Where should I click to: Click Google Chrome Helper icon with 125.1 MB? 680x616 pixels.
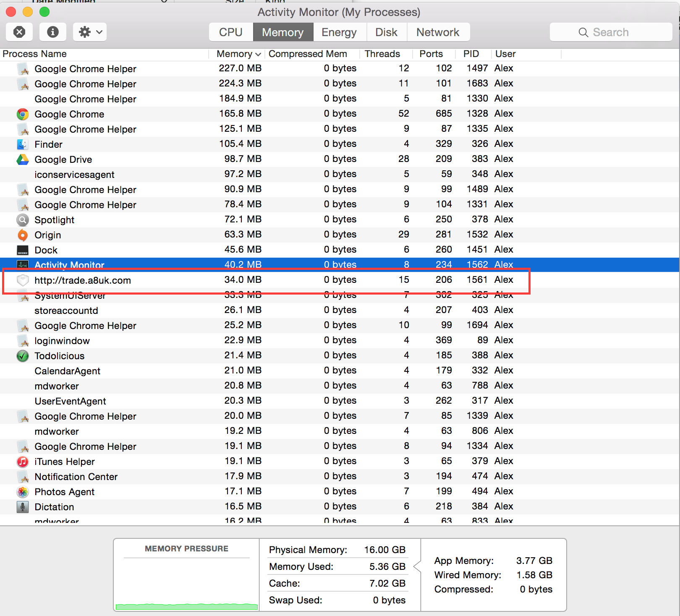23,129
